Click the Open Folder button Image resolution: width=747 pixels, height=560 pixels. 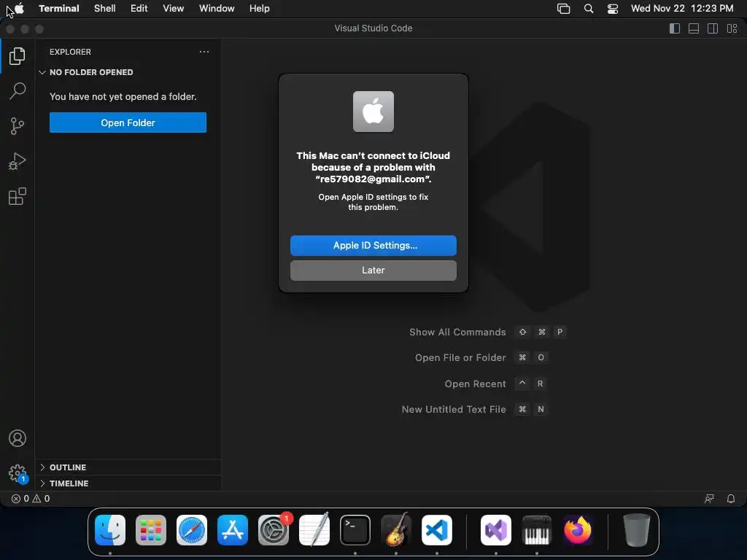tap(128, 122)
